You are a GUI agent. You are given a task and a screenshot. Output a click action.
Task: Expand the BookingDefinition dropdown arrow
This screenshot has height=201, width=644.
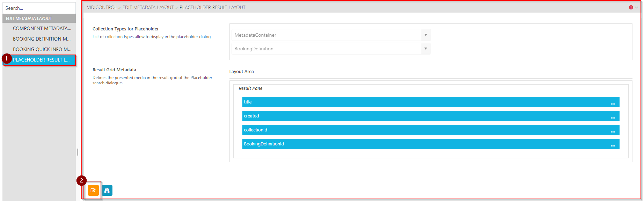coord(425,49)
